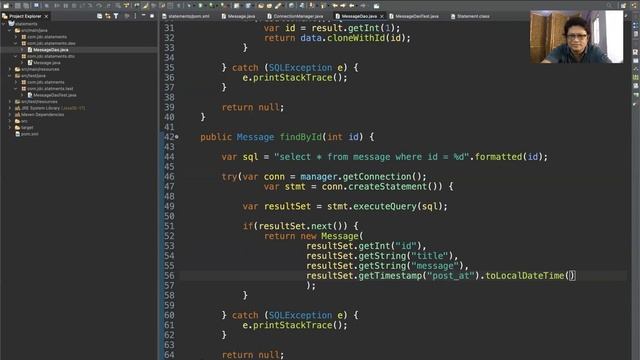Click the New Java Package toolbar icon
The height and width of the screenshot is (360, 640).
236,6
